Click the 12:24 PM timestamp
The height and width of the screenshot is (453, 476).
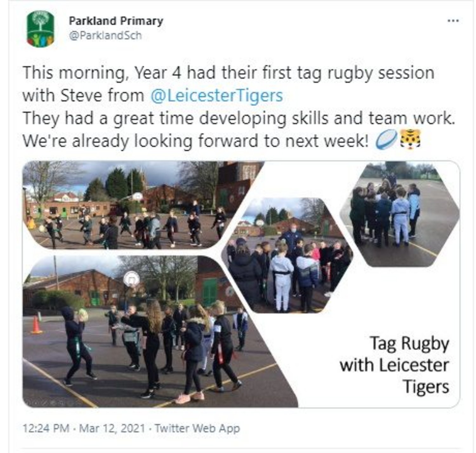pos(46,429)
